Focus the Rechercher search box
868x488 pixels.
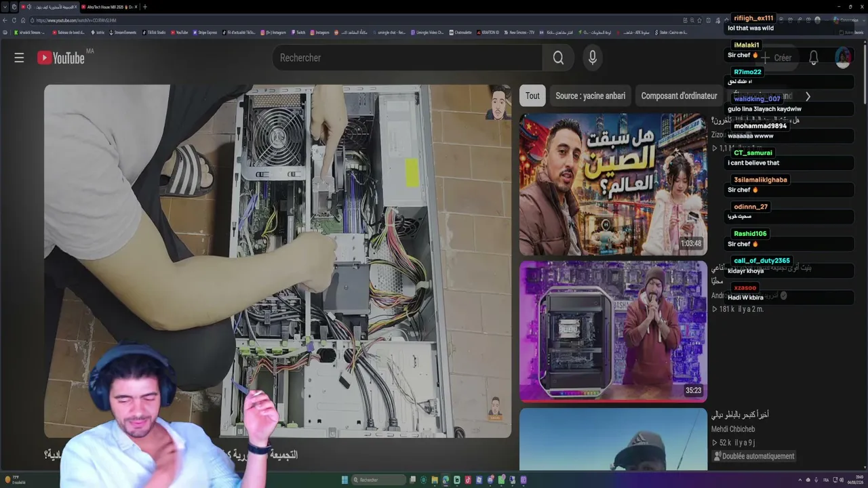point(407,58)
